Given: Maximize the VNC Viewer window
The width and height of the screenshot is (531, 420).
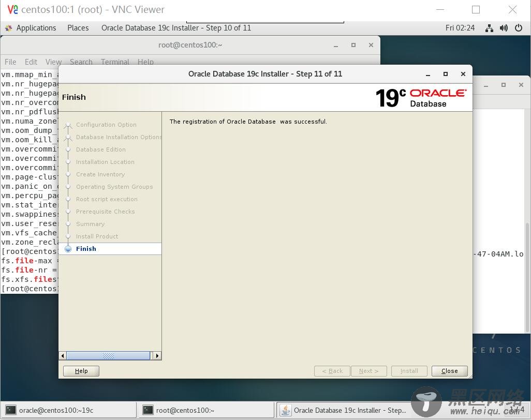Looking at the screenshot, I should [x=476, y=9].
